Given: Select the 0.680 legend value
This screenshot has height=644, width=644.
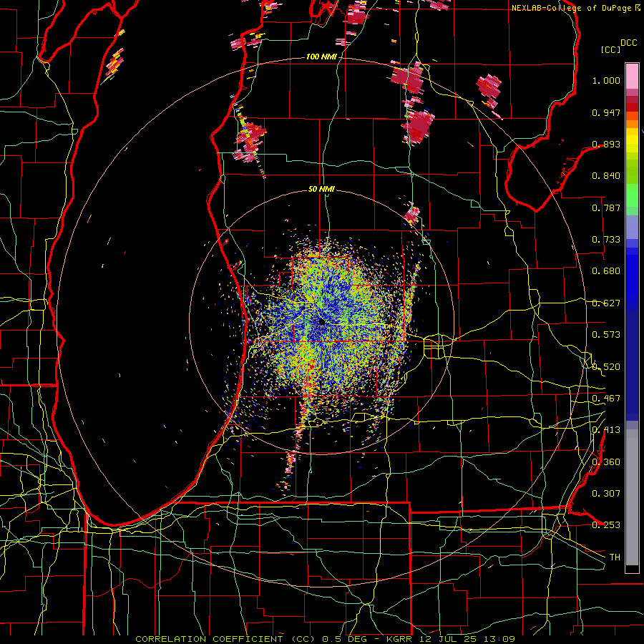Looking at the screenshot, I should coord(606,271).
